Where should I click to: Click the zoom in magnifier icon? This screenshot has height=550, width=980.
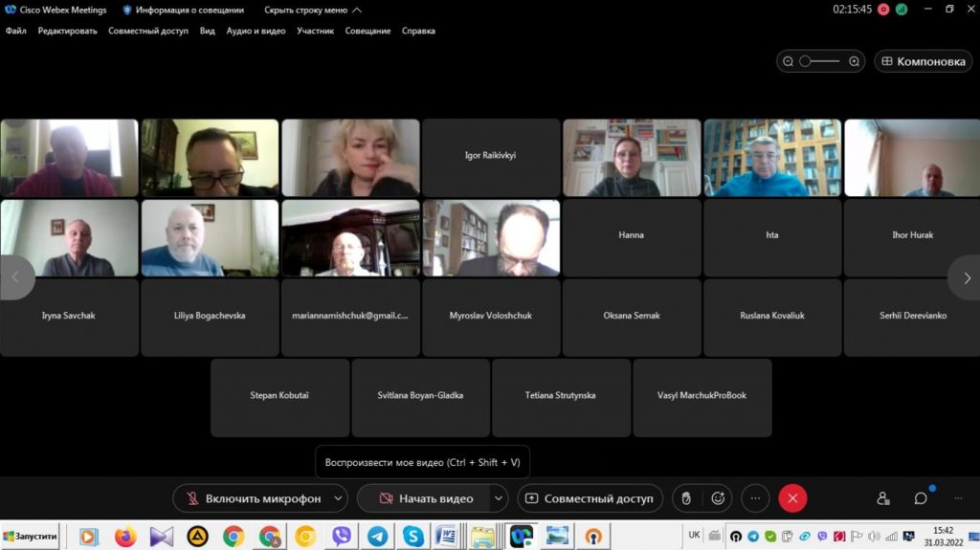click(x=854, y=61)
